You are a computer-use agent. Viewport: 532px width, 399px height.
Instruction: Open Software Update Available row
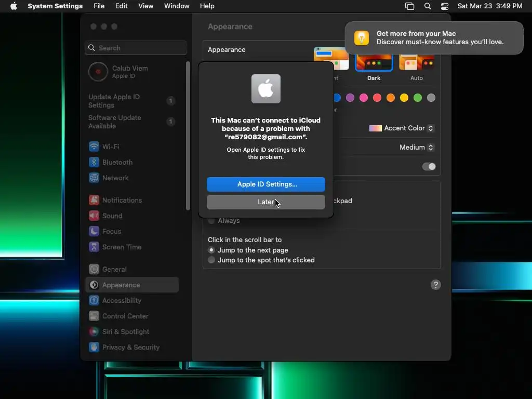pos(132,122)
